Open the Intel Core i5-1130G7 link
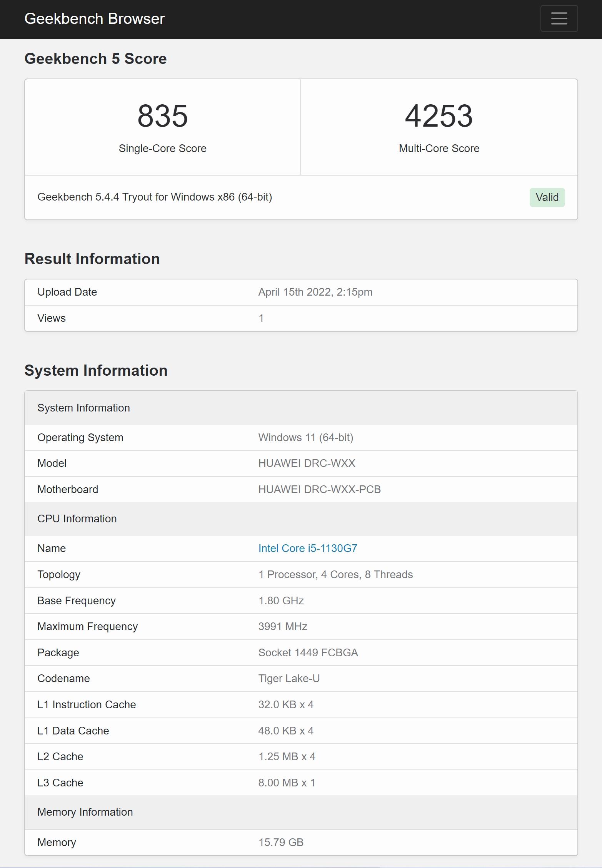This screenshot has height=868, width=602. pos(307,548)
